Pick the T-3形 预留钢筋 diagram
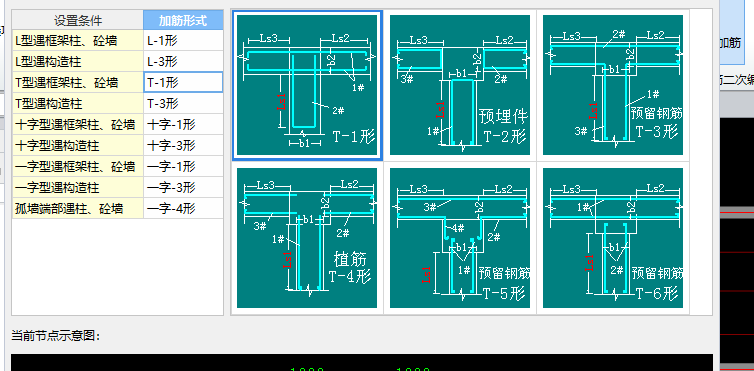 613,85
